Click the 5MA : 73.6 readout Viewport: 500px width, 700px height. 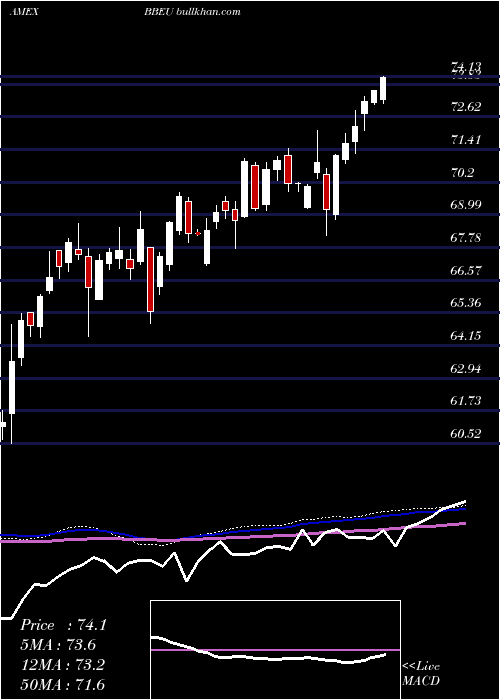click(58, 645)
